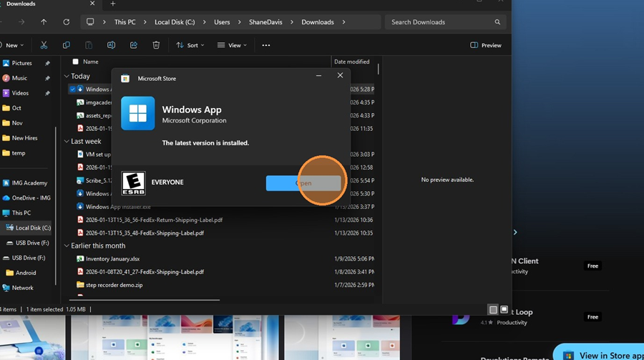Tick the select-all checkbox beside Name header
The width and height of the screenshot is (644, 360).
pos(75,62)
